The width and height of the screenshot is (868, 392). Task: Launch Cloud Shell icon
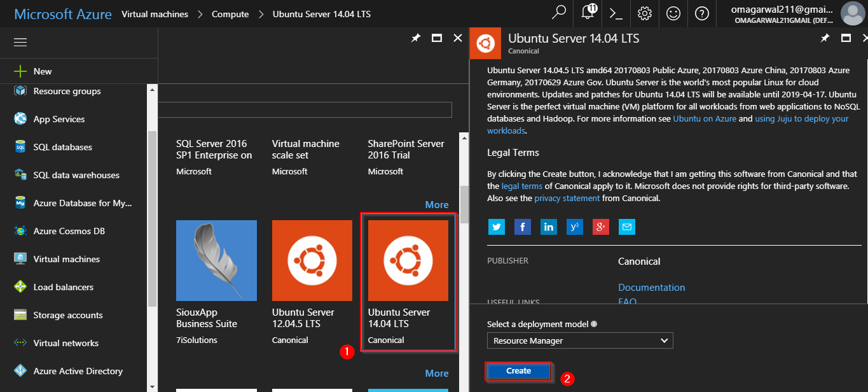[x=616, y=13]
